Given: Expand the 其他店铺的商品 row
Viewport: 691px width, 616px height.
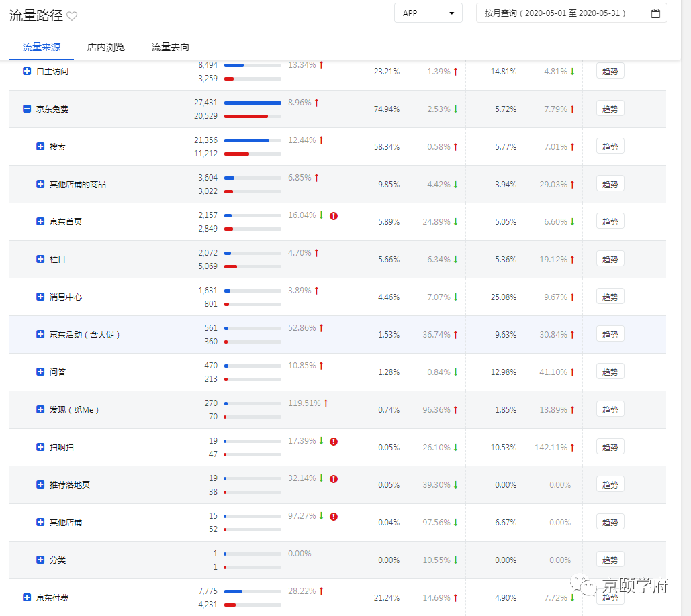Looking at the screenshot, I should coord(40,184).
